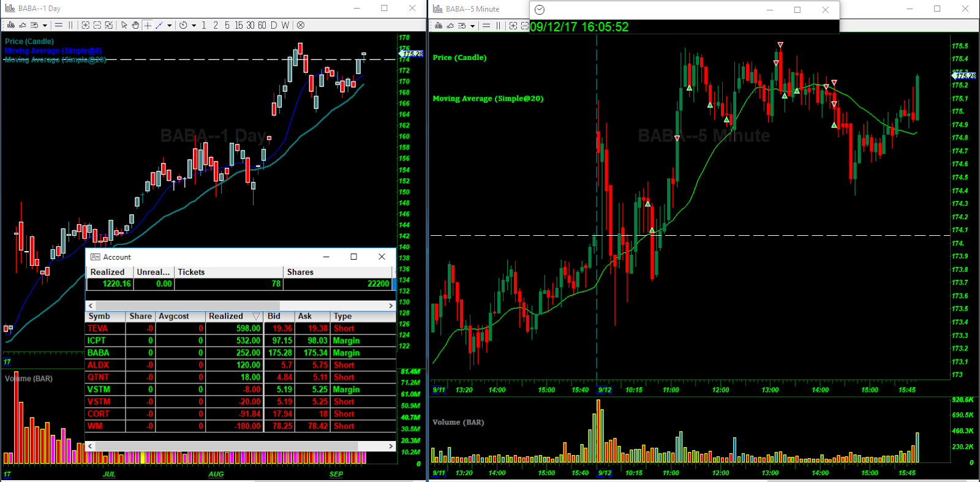The width and height of the screenshot is (980, 482).
Task: Maximize the Account window
Action: (x=353, y=257)
